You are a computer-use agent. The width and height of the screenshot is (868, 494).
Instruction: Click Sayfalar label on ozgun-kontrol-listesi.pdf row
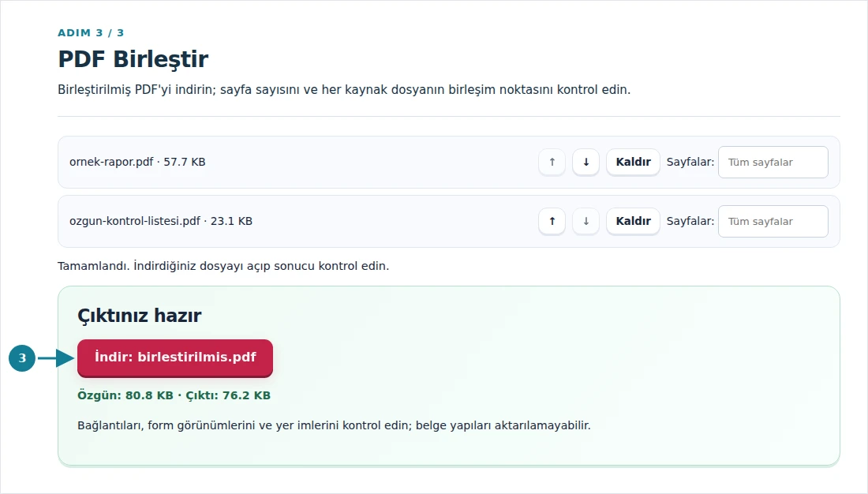coord(690,221)
